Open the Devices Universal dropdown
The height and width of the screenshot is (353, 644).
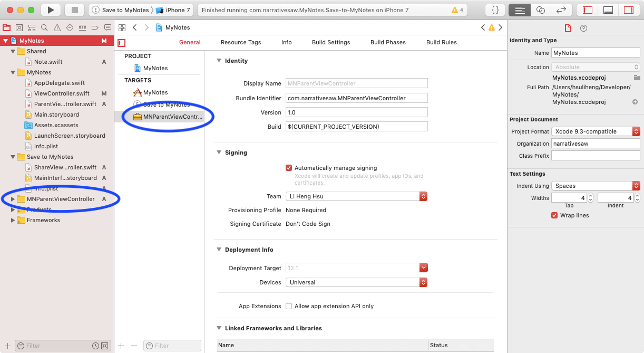tap(356, 282)
